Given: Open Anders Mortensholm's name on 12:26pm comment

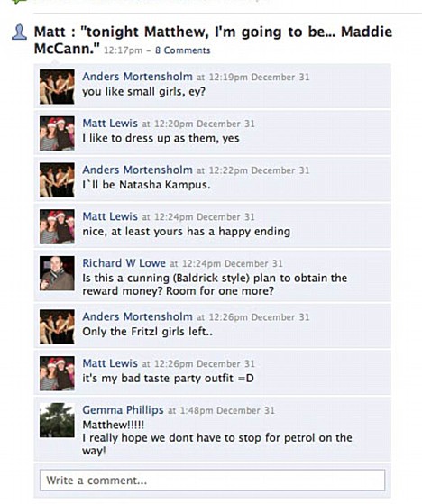Looking at the screenshot, I should tap(137, 316).
